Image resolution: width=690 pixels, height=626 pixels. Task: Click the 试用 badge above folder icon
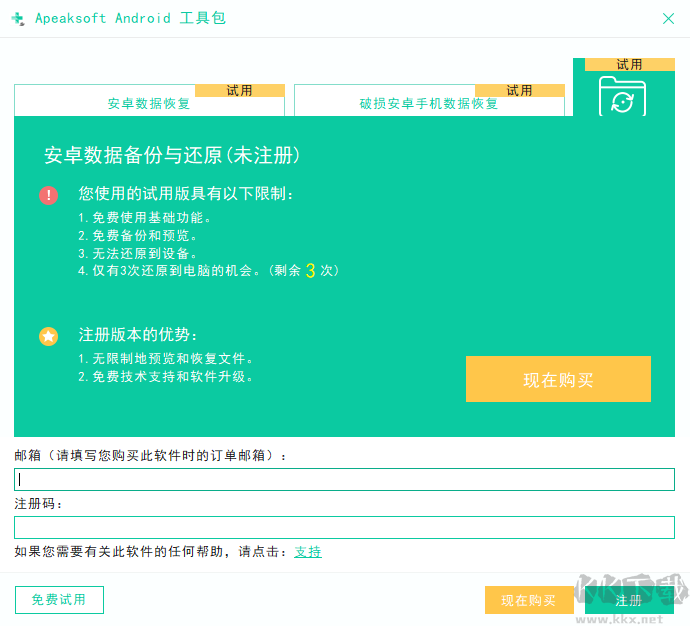tap(629, 65)
